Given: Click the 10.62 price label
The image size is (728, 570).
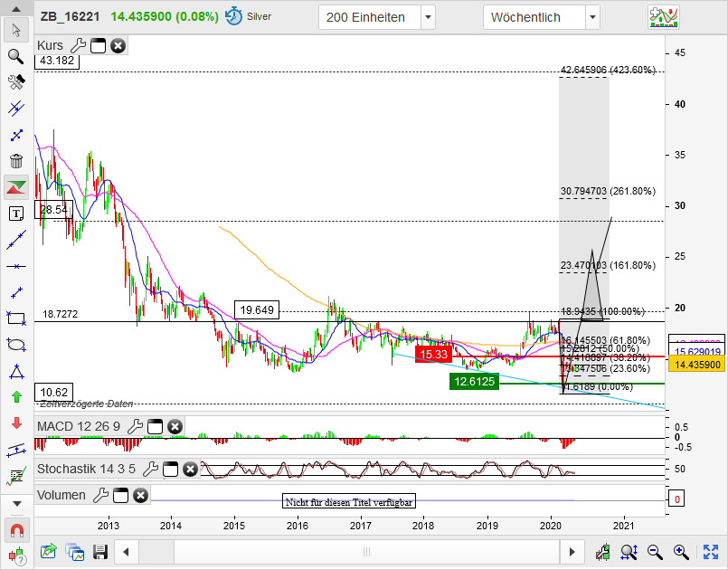Looking at the screenshot, I should tap(54, 393).
